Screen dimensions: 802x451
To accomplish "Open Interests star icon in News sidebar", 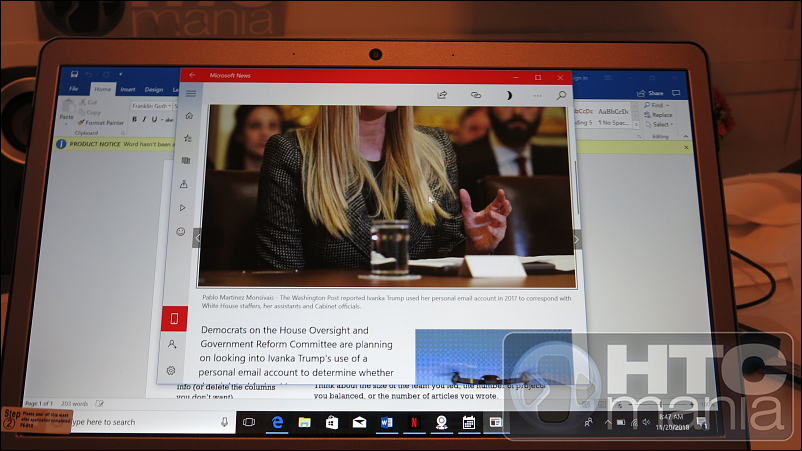I will point(188,138).
